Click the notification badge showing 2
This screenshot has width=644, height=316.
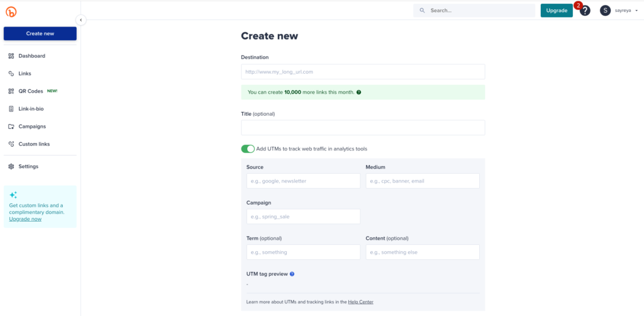(x=577, y=6)
